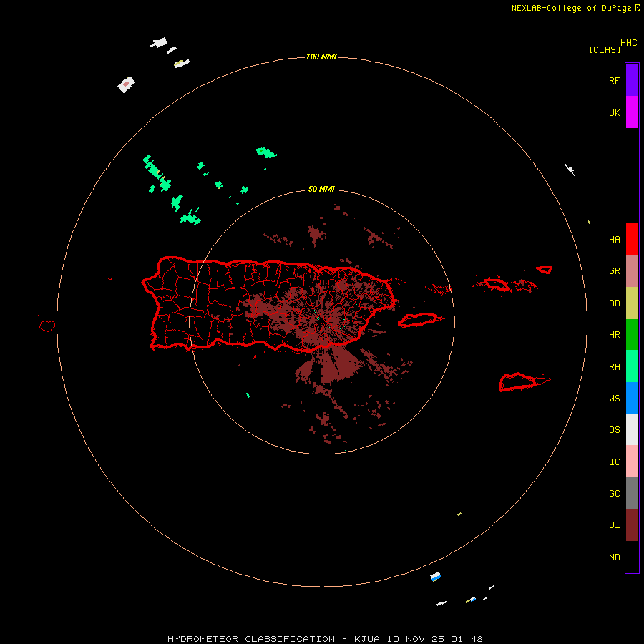Click the white and blue echo past the southeast ring
Image resolution: width=644 pixels, height=644 pixels.
pyautogui.click(x=436, y=576)
